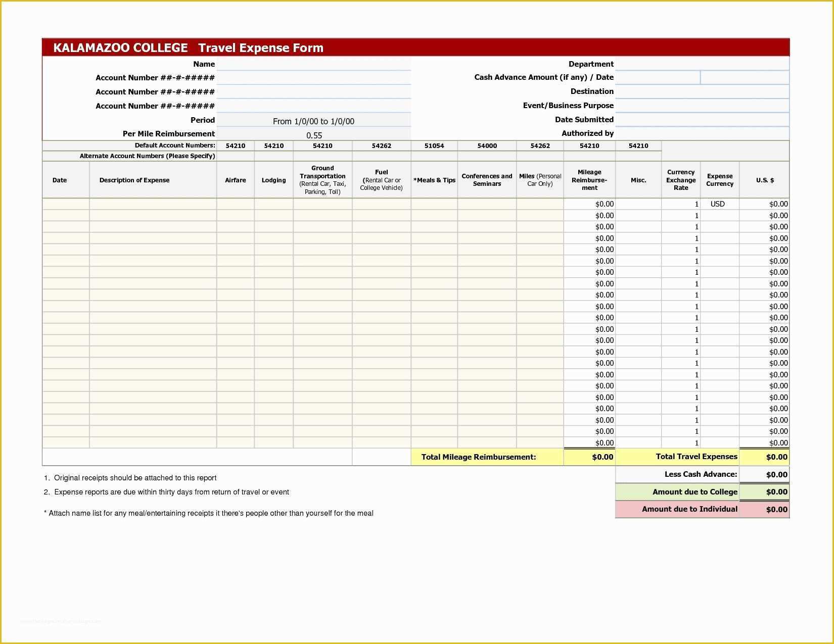The image size is (834, 644).
Task: Select the Currency Exchange Rate header
Action: [681, 180]
